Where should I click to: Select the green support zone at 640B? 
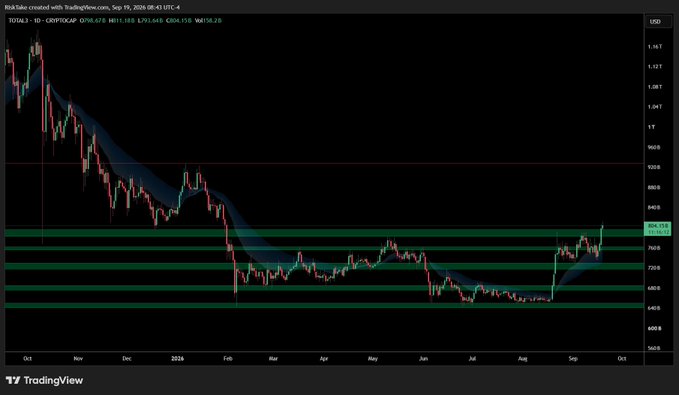(324, 306)
